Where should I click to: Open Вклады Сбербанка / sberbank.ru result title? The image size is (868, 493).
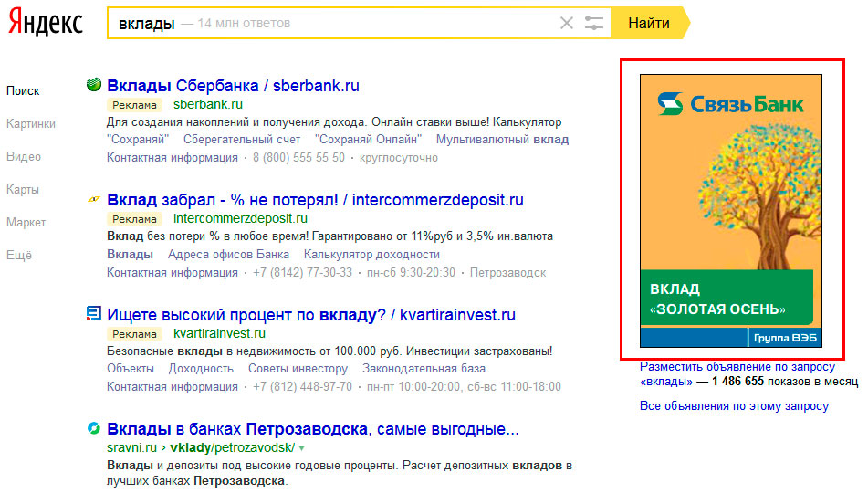pyautogui.click(x=233, y=86)
